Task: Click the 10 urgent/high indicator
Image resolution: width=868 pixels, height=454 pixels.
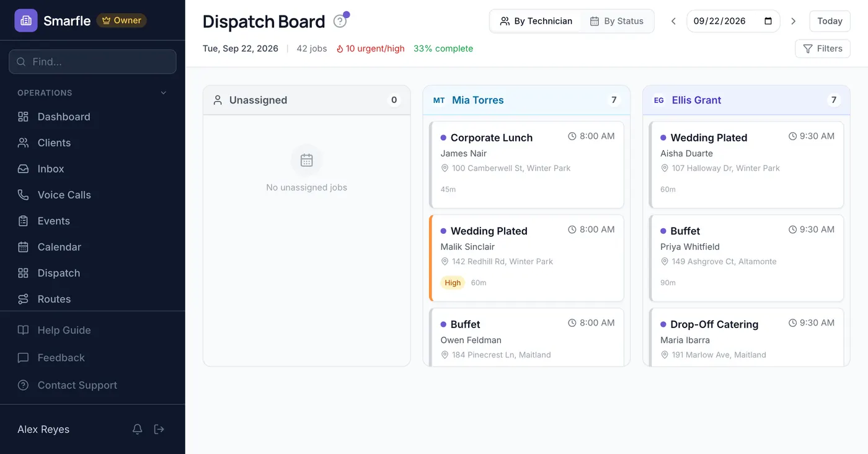Action: click(x=370, y=48)
